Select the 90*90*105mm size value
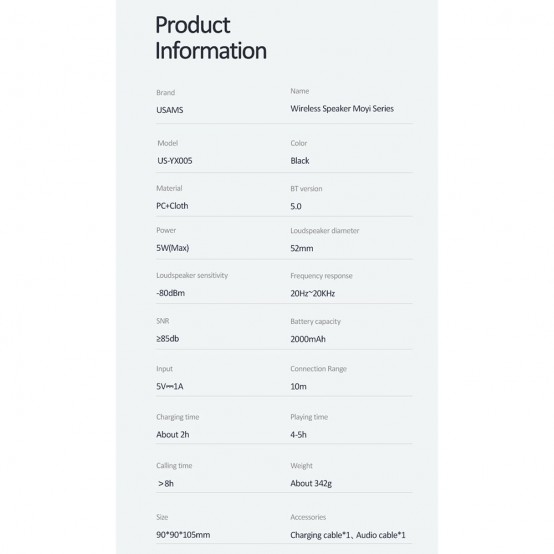554x554 pixels. (x=183, y=535)
